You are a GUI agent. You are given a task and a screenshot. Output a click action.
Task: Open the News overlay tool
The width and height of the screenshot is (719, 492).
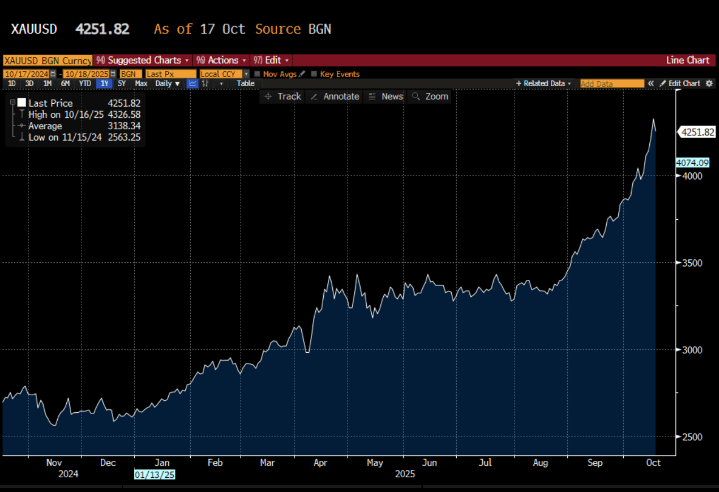pyautogui.click(x=386, y=96)
